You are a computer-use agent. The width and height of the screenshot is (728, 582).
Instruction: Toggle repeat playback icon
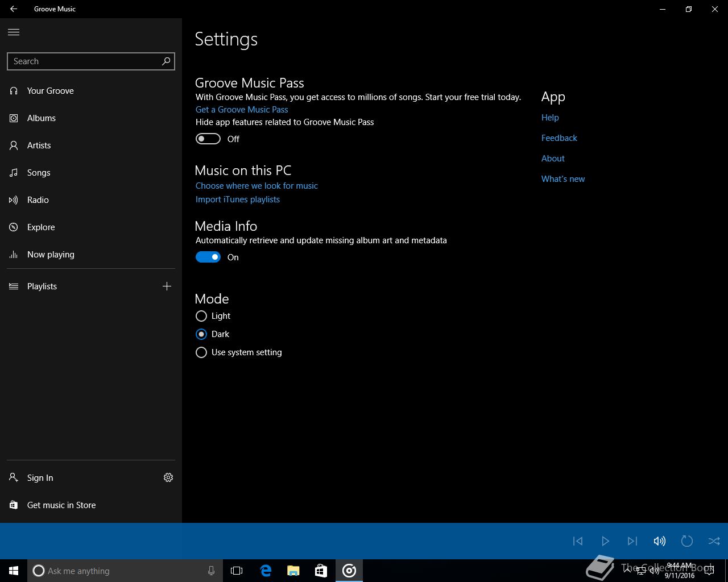tap(687, 541)
